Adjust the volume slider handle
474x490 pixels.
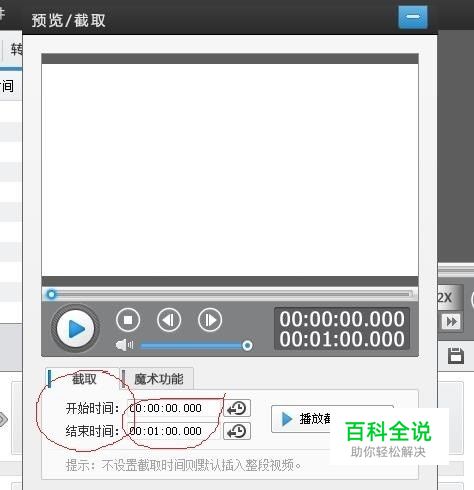point(247,346)
